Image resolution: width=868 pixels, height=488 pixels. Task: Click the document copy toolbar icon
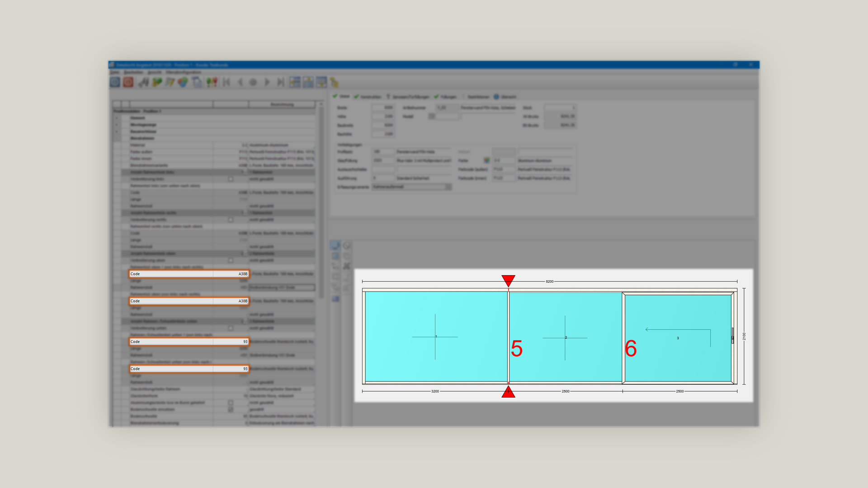(x=197, y=82)
